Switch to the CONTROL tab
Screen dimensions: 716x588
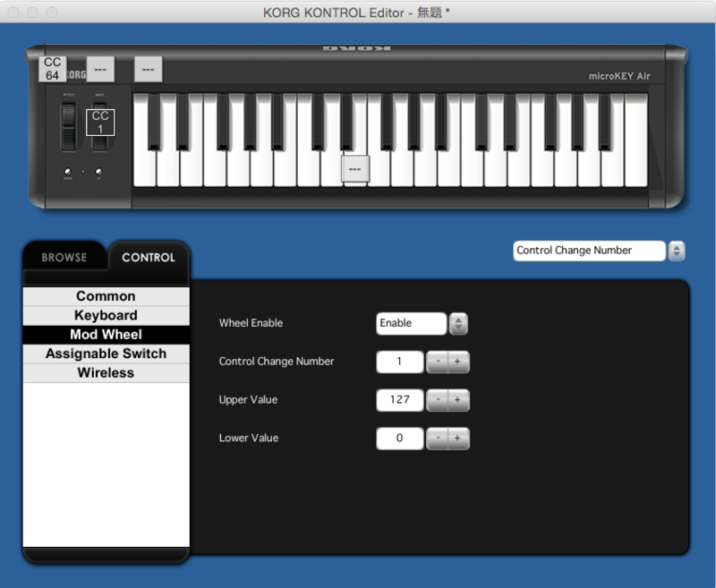pyautogui.click(x=149, y=257)
